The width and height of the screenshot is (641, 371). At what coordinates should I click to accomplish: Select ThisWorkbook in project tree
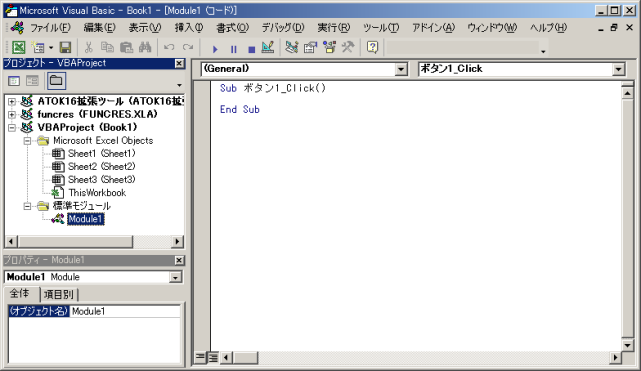coord(97,193)
